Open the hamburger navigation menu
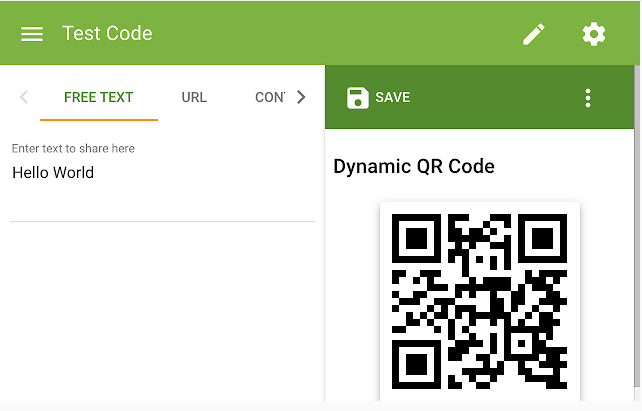Viewport: 642px width, 411px height. (32, 34)
